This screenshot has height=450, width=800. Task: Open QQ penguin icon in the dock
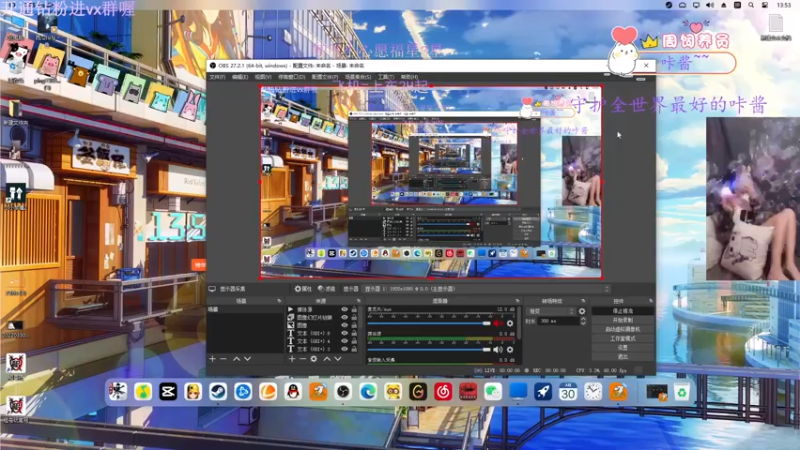tap(293, 392)
